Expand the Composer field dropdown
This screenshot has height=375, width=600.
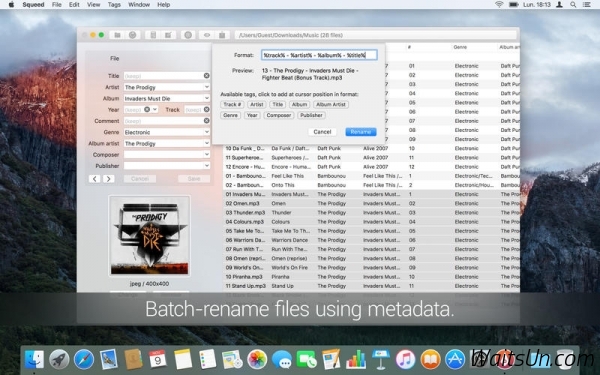click(207, 154)
